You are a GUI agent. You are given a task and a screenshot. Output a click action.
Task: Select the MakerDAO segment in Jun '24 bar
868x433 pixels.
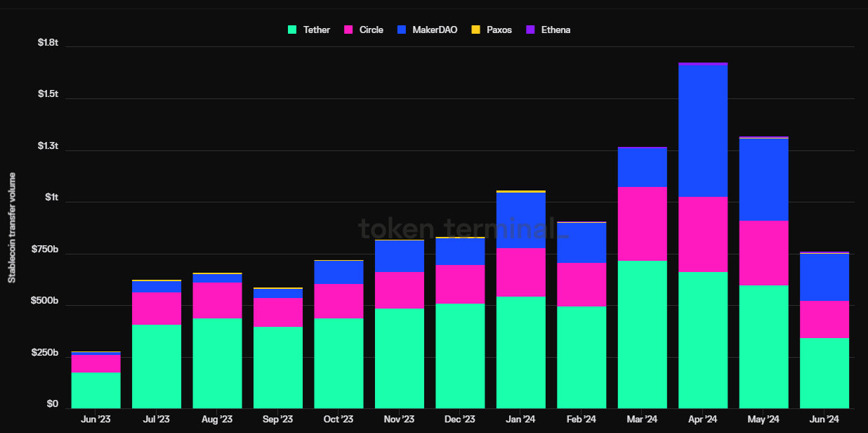click(x=824, y=277)
